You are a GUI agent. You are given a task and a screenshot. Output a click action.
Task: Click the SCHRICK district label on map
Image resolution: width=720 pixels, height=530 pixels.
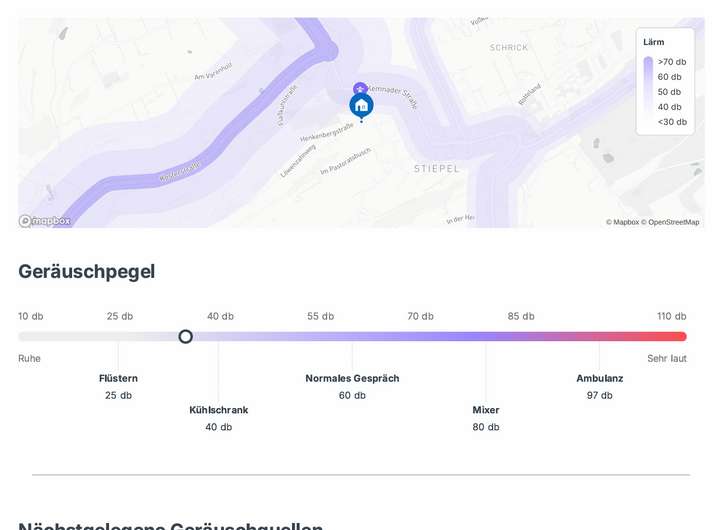click(508, 47)
